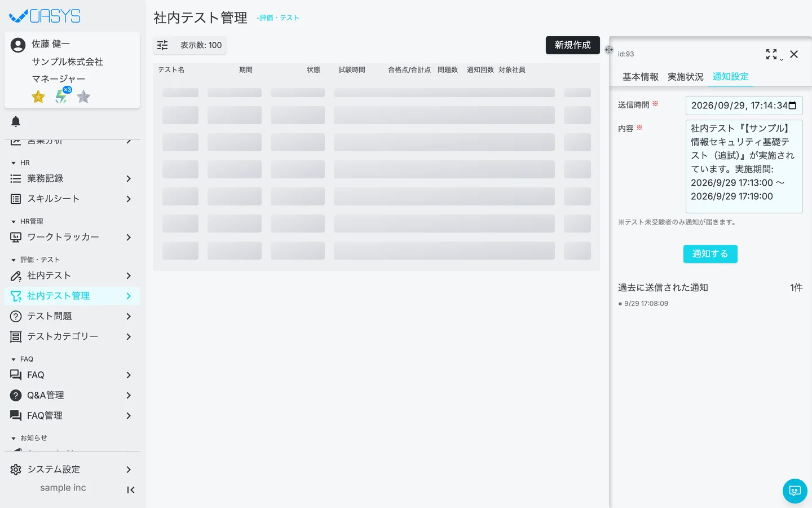Screen dimensions: 812x508
Task: Click the 業務記録 list icon
Action: [16, 178]
